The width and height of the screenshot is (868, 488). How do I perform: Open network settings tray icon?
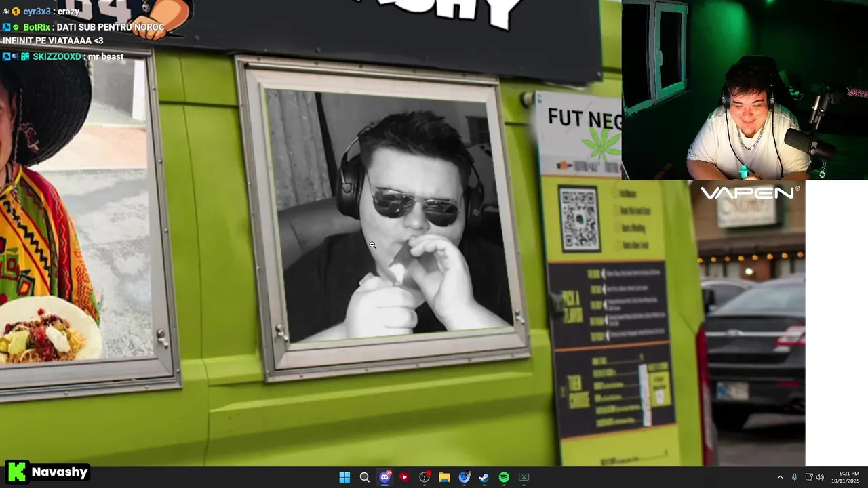click(809, 477)
